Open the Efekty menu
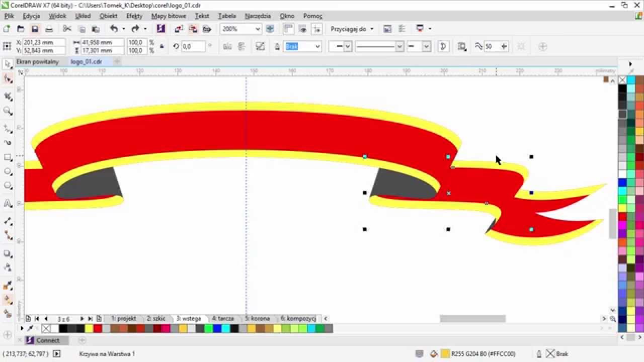 point(134,16)
